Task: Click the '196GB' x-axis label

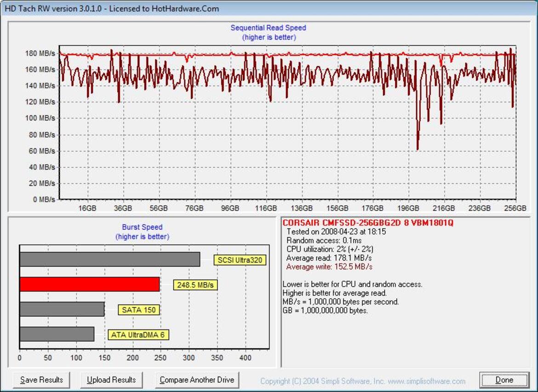Action: (x=408, y=208)
